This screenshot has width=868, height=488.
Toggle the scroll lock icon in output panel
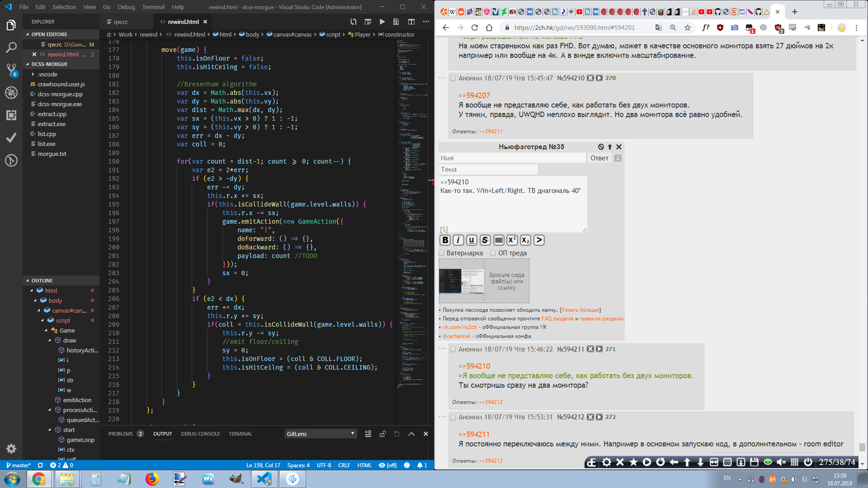(x=382, y=434)
